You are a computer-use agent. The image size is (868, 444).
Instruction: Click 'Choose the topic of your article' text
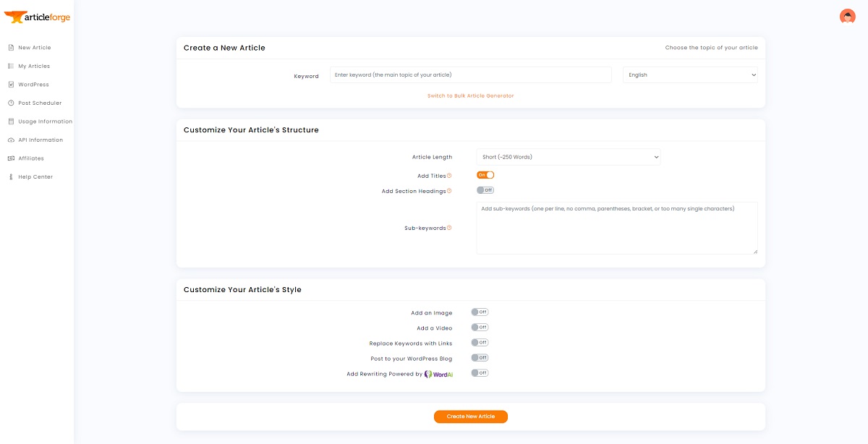coord(712,48)
